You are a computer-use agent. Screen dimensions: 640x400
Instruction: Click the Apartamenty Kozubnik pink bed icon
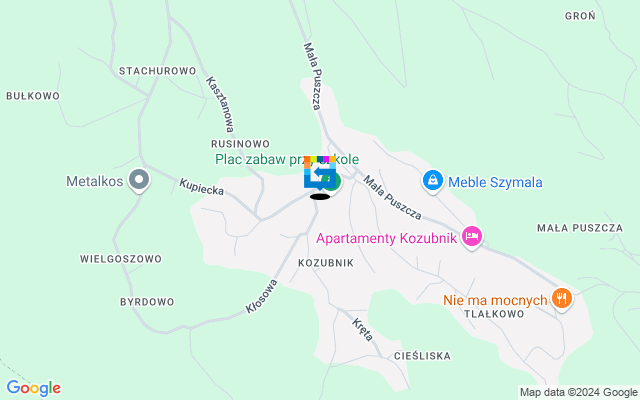[472, 237]
